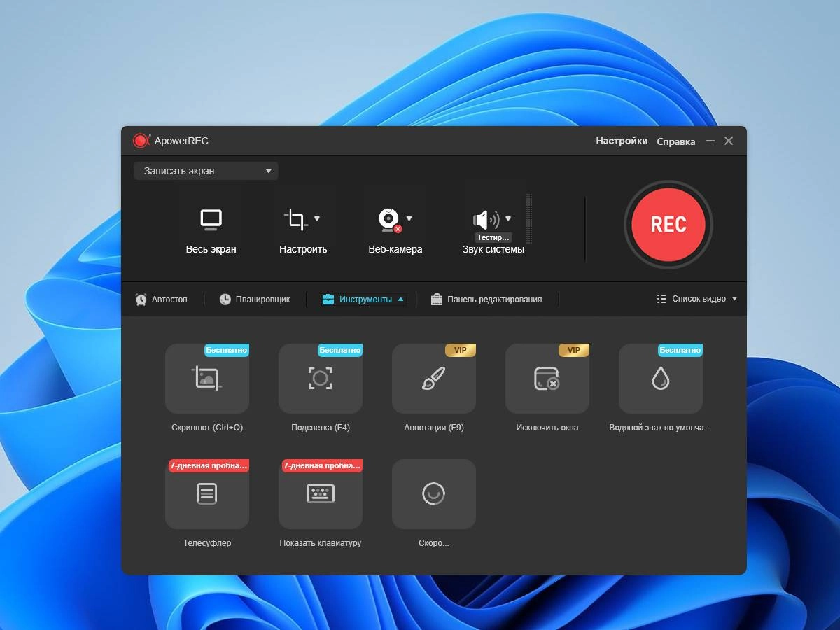840x630 pixels.
Task: Open the Справка menu
Action: coord(676,141)
